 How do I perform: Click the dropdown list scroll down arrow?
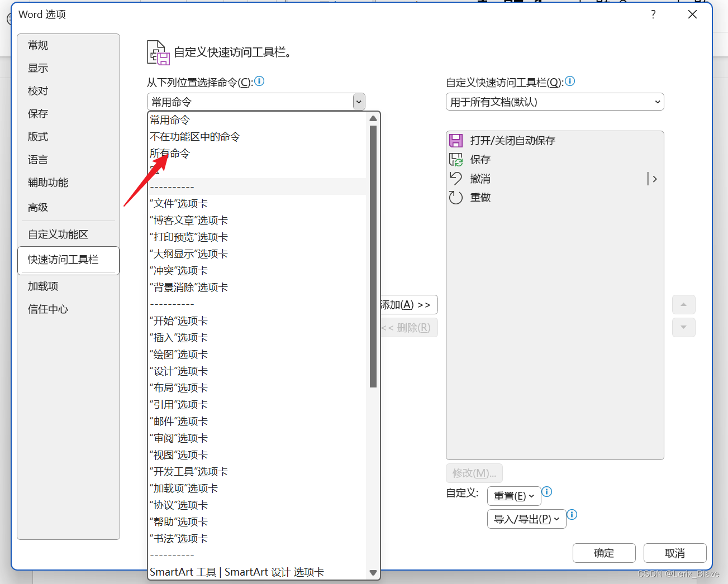(x=373, y=573)
